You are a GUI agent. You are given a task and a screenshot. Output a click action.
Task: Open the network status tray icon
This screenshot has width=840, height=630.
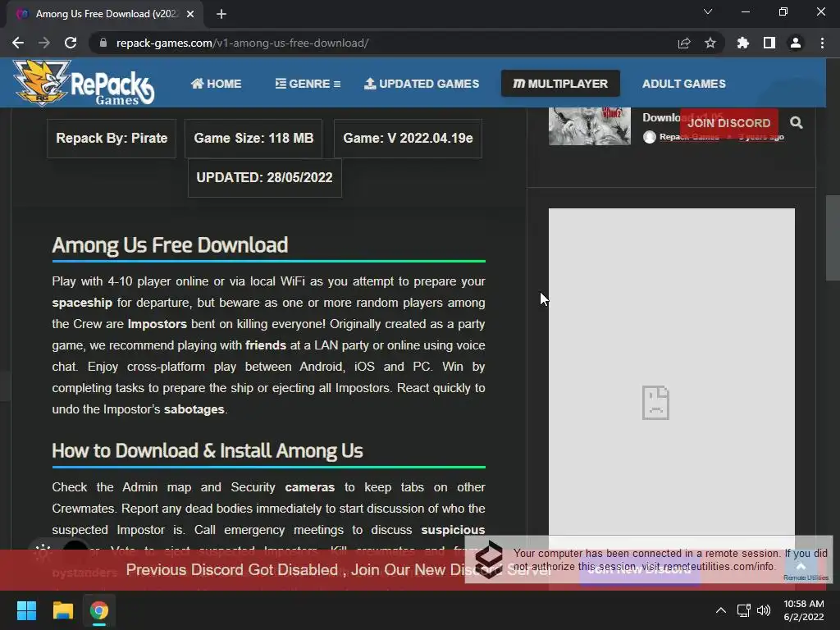(743, 610)
